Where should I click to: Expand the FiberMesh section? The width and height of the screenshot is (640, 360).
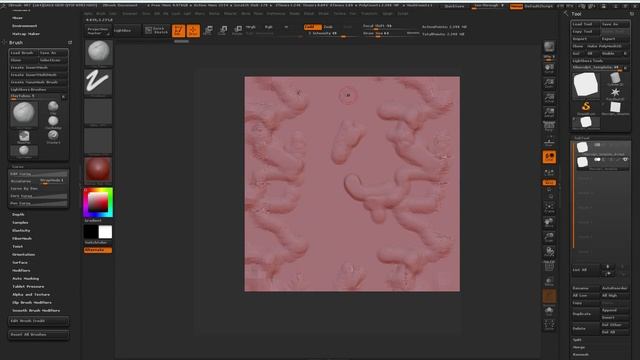pyautogui.click(x=22, y=238)
